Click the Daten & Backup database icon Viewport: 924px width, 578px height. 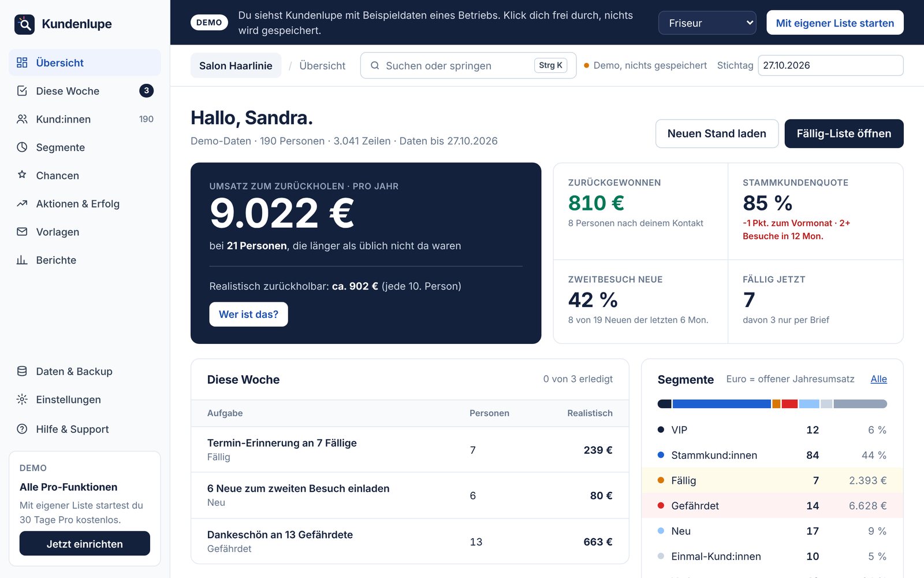pyautogui.click(x=22, y=371)
